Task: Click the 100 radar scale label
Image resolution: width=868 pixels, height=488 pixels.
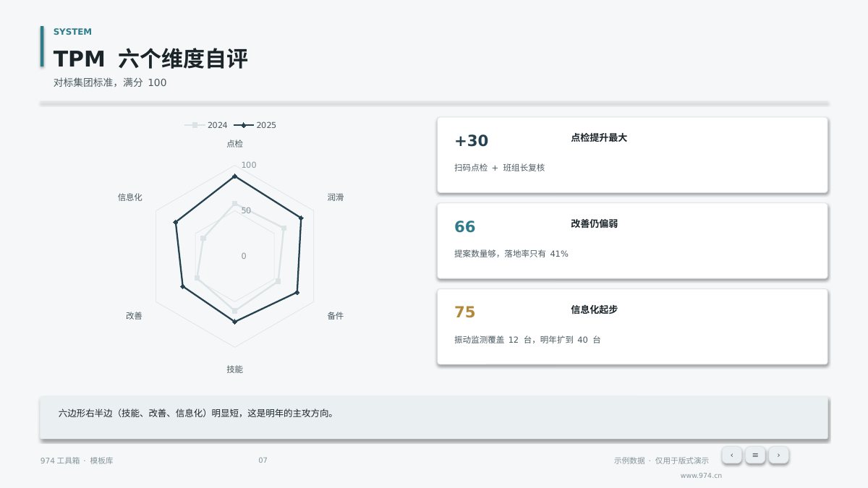Action: (249, 166)
